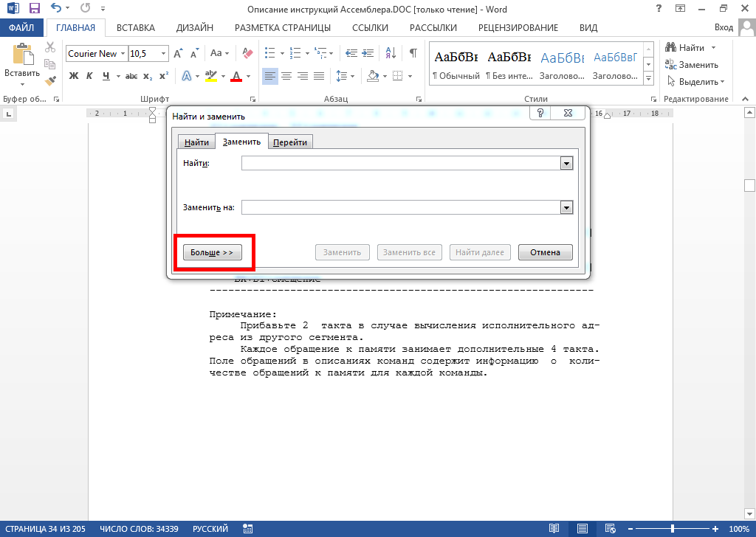
Task: Open the Courier New font name dropdown
Action: tap(123, 54)
